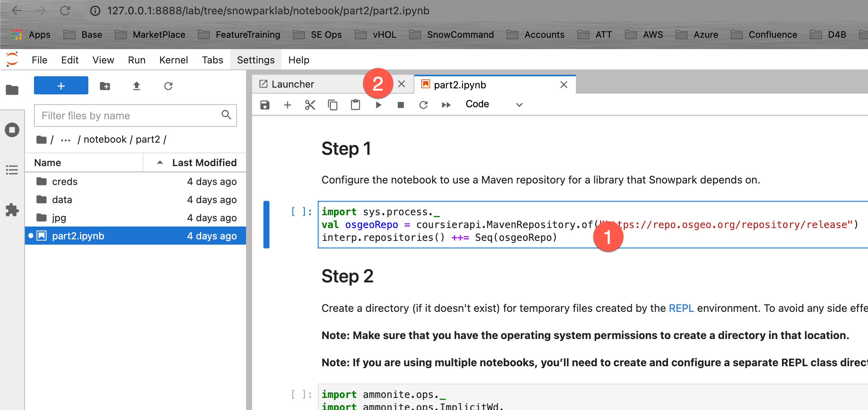Interrupt the kernel with stop icon
Image resolution: width=868 pixels, height=410 pixels.
(401, 105)
